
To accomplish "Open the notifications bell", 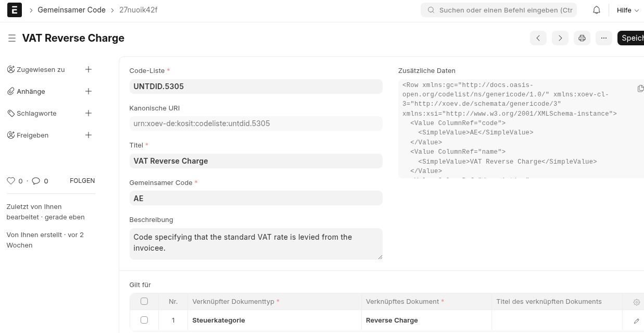I will (597, 10).
